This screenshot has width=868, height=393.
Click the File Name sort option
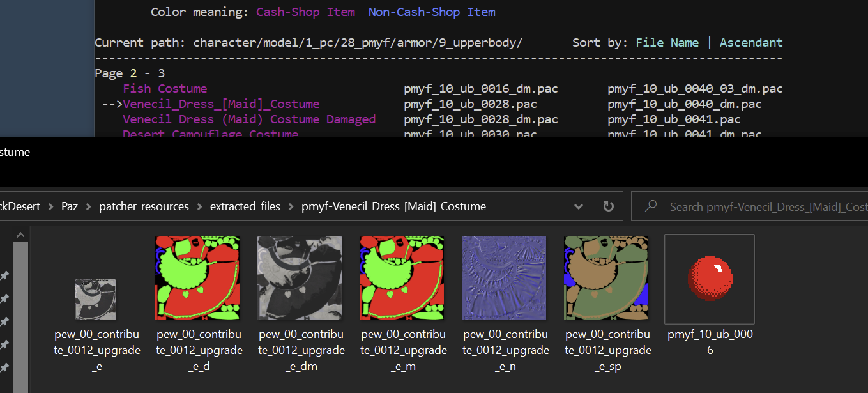[667, 43]
